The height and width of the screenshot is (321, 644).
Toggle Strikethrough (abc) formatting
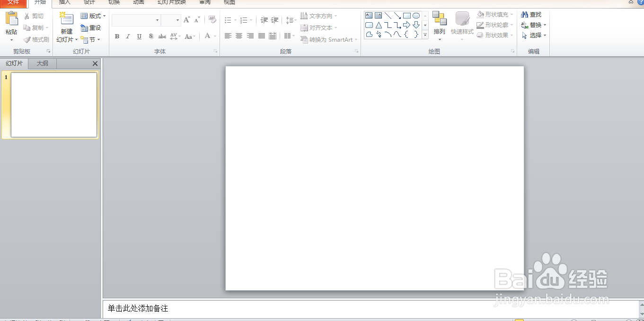(x=162, y=36)
